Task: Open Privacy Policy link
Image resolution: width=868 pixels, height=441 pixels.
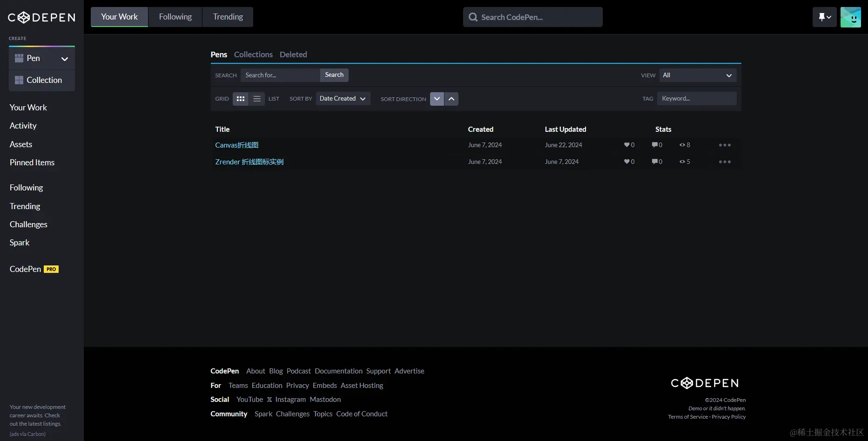Action: (x=728, y=417)
